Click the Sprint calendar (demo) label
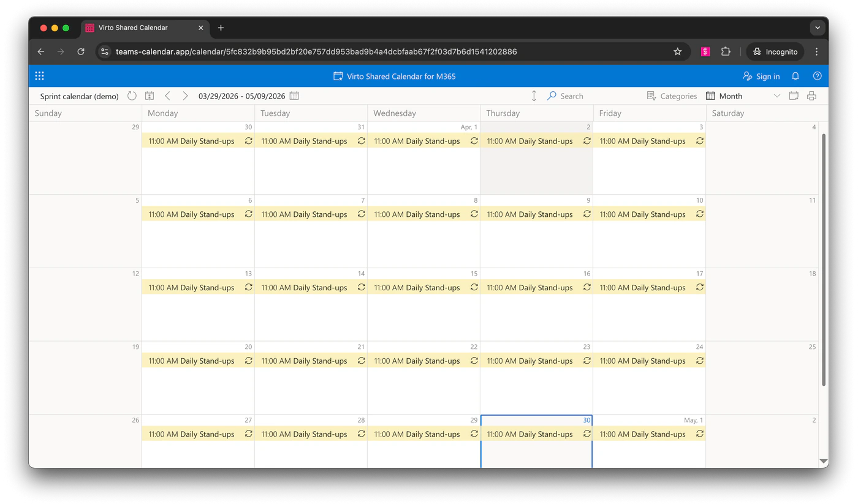Viewport: 858px width, 504px height. (x=79, y=96)
